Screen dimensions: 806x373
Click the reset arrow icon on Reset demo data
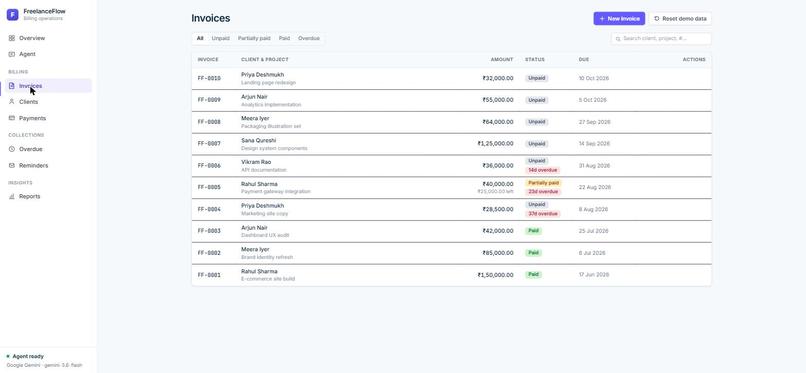tap(656, 18)
